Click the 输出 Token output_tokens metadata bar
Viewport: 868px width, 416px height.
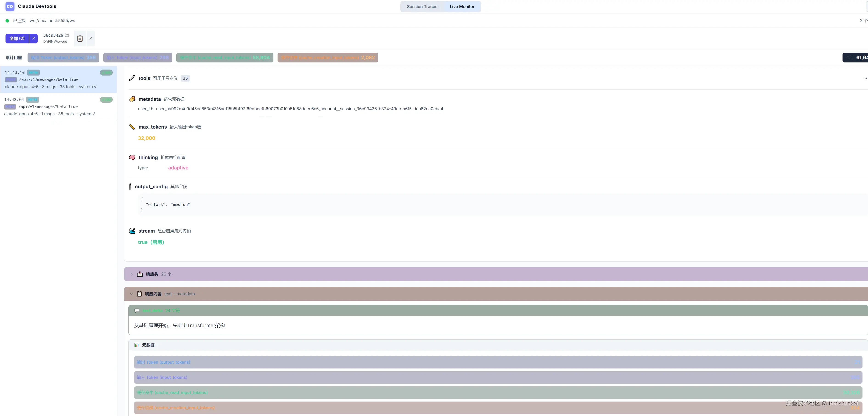pos(498,362)
